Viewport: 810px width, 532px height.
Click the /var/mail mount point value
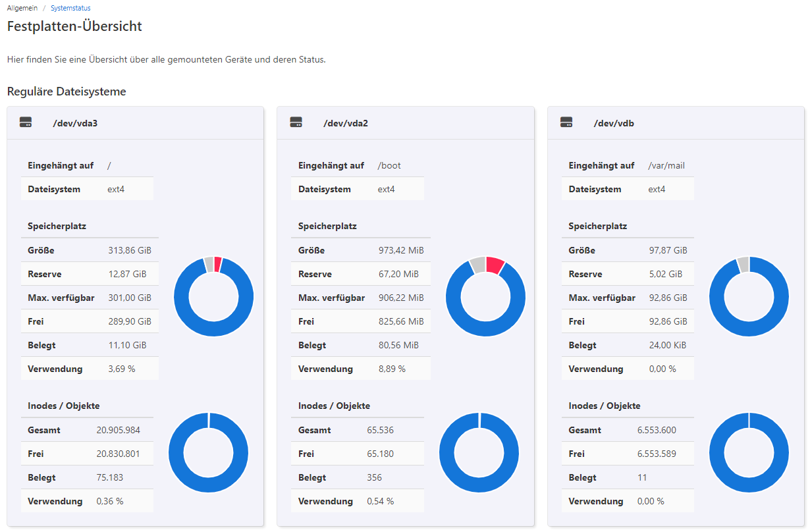(666, 165)
